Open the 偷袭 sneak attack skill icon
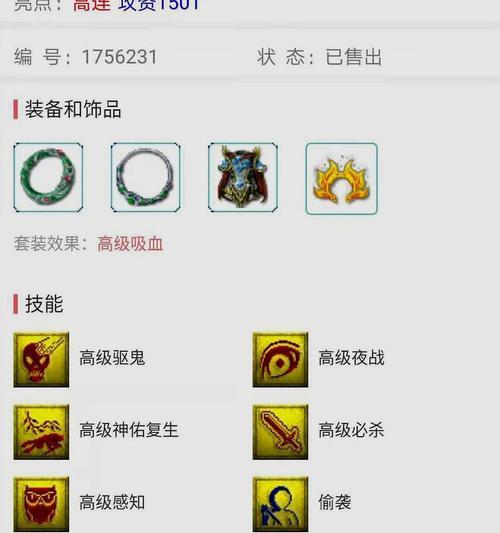Screen dimensions: 500x533 coord(280,504)
